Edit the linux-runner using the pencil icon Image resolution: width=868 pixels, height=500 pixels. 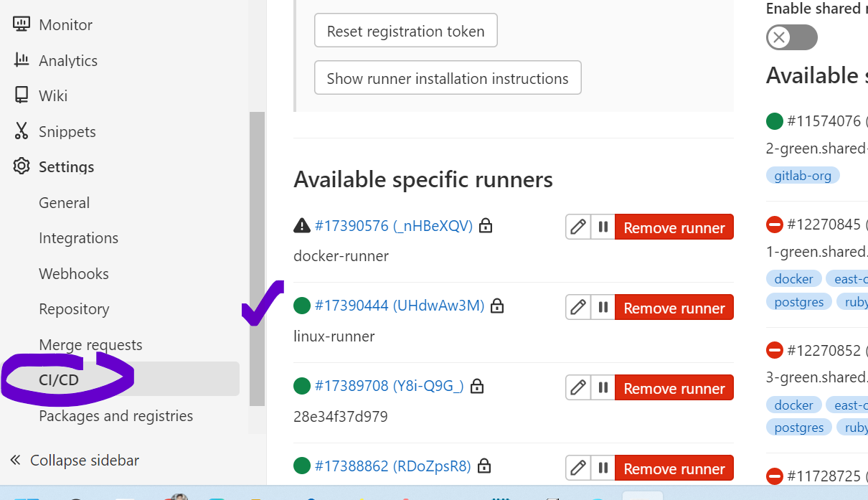[x=577, y=307]
